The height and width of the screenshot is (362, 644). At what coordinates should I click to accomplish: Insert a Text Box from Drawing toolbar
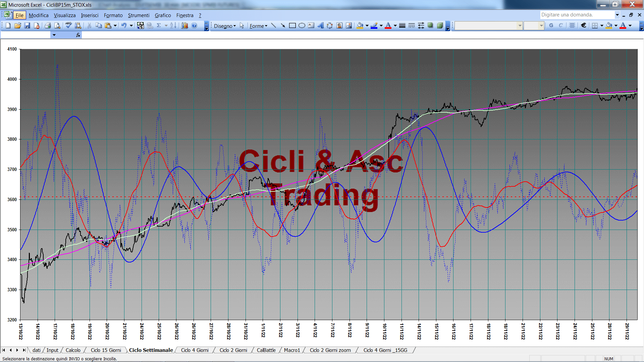tap(311, 25)
